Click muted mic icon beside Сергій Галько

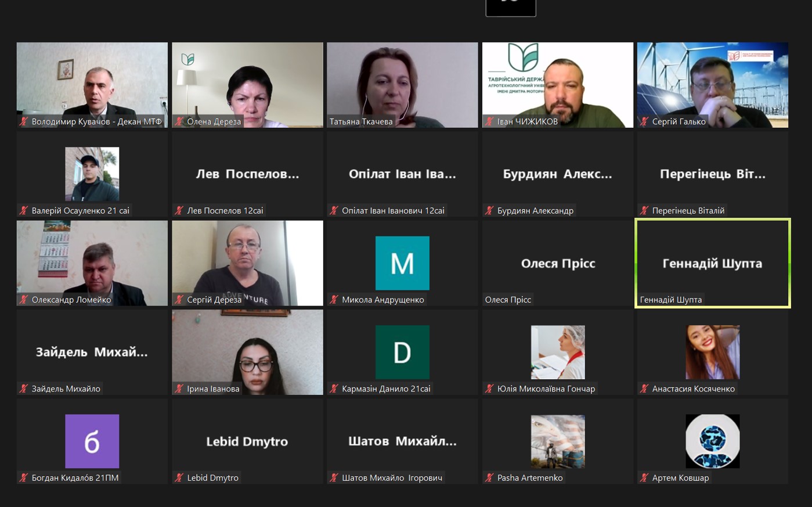point(644,121)
